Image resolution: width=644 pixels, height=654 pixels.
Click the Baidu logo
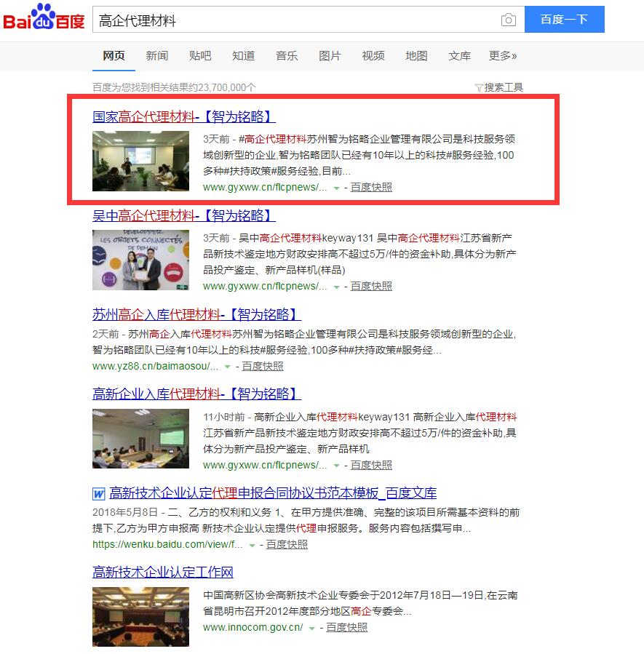[x=44, y=18]
